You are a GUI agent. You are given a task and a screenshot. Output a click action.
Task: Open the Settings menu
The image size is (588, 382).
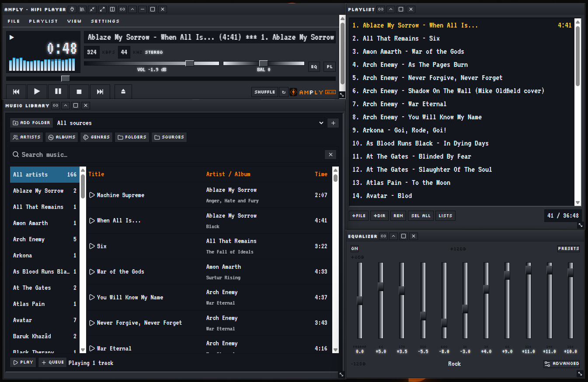click(x=105, y=21)
